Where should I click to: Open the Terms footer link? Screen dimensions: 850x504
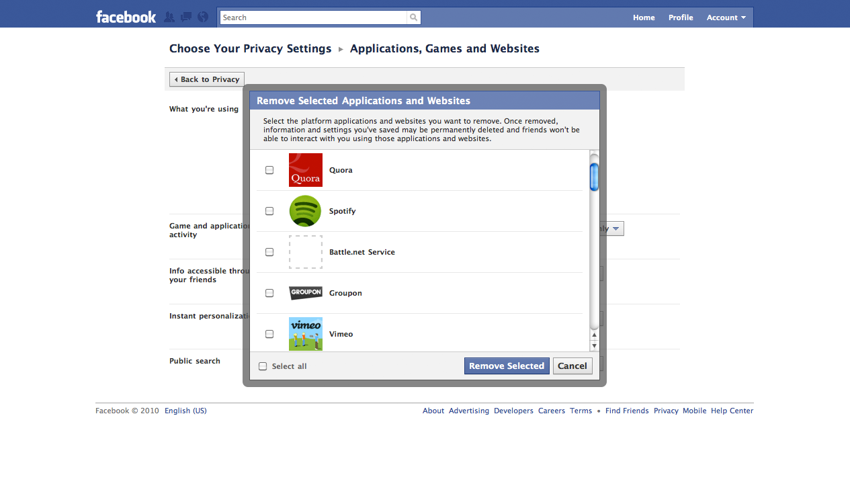coord(581,411)
